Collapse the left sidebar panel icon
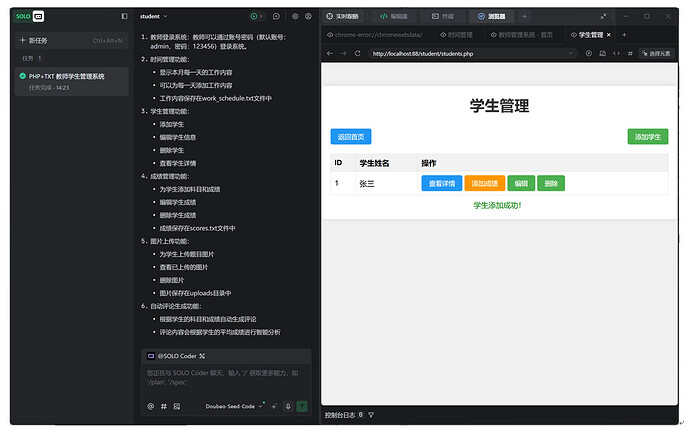This screenshot has height=438, width=690. click(124, 16)
